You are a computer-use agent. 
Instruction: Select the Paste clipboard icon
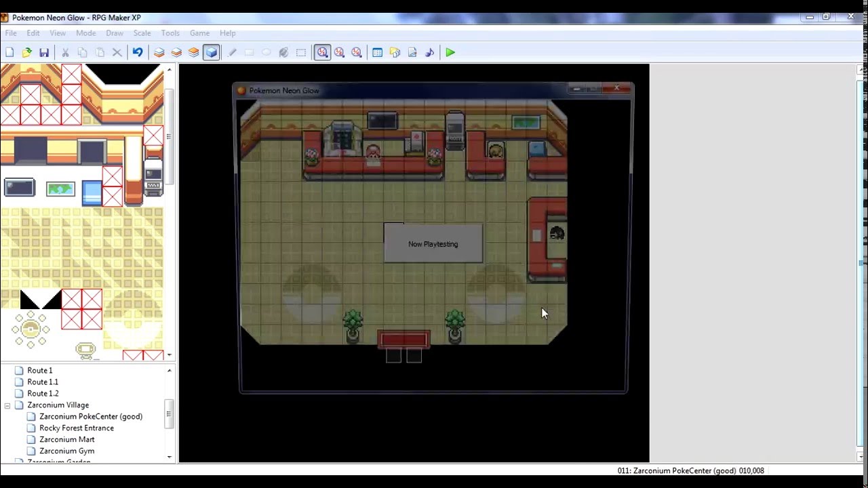100,52
